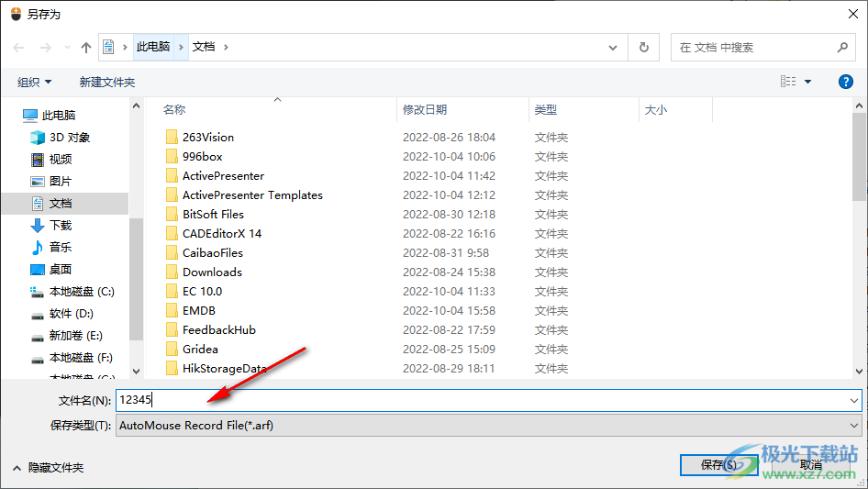Select 此电脑 in the address bar

(153, 47)
